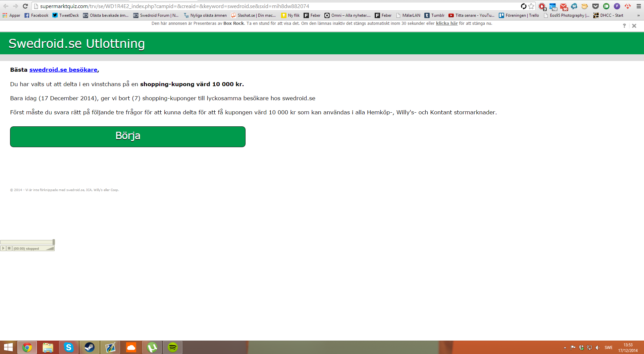The image size is (644, 354).
Task: Open the DHCC - Start bookmark
Action: (x=608, y=15)
